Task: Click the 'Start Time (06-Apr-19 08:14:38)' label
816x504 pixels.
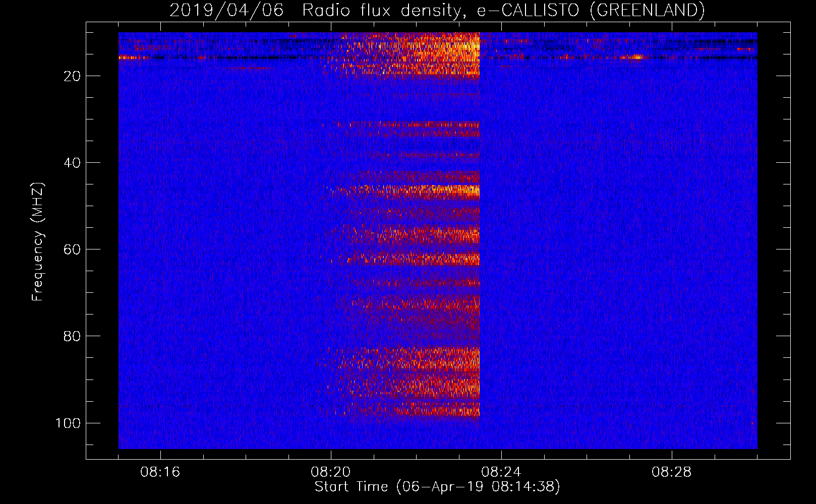Action: [x=437, y=487]
